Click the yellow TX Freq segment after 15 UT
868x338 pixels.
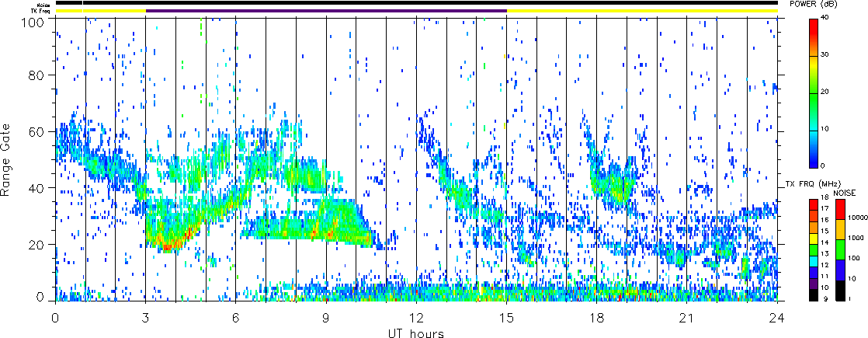(x=643, y=11)
